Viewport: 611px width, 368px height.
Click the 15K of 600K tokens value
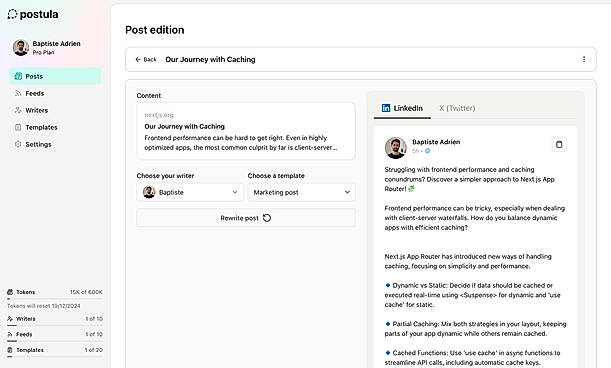pyautogui.click(x=86, y=292)
